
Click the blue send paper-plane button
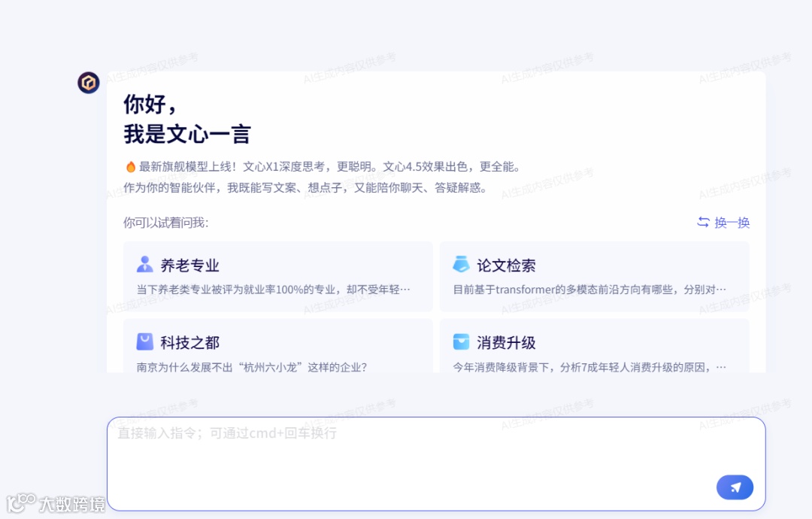tap(735, 487)
